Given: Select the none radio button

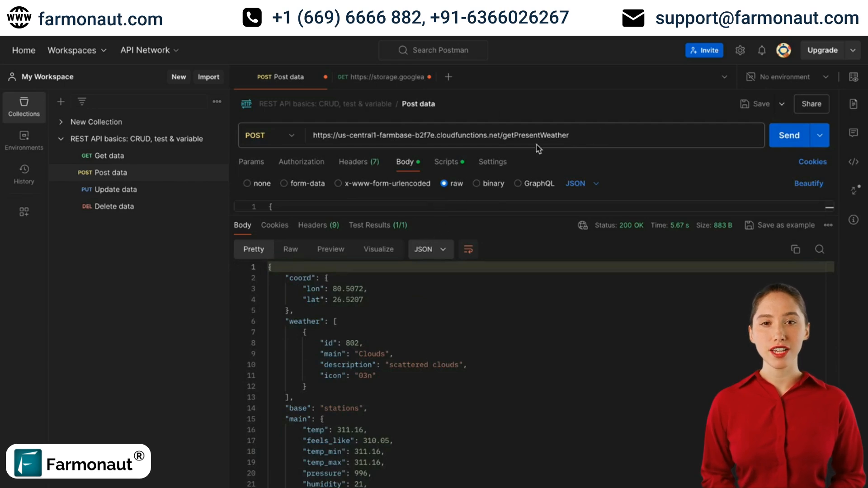Looking at the screenshot, I should [x=246, y=183].
